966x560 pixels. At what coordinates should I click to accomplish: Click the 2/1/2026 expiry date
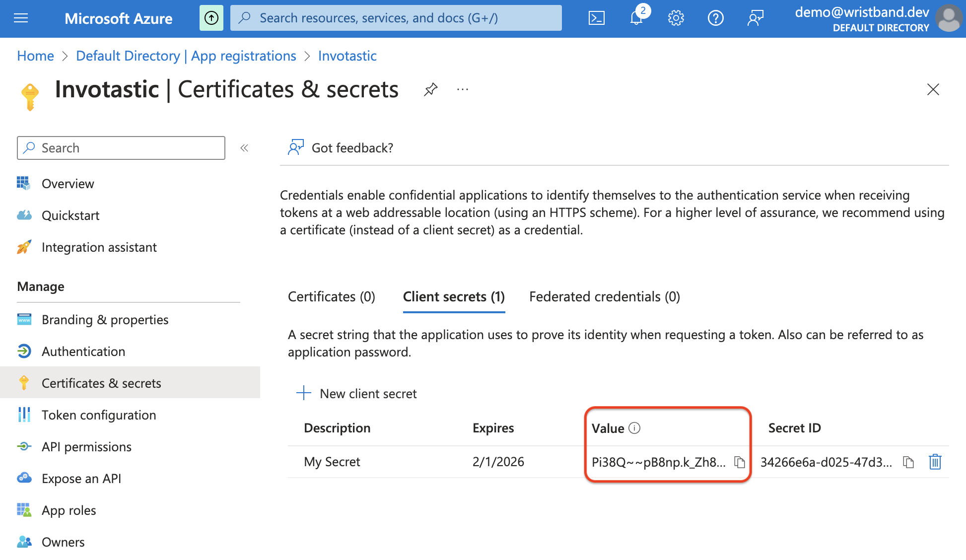click(498, 462)
